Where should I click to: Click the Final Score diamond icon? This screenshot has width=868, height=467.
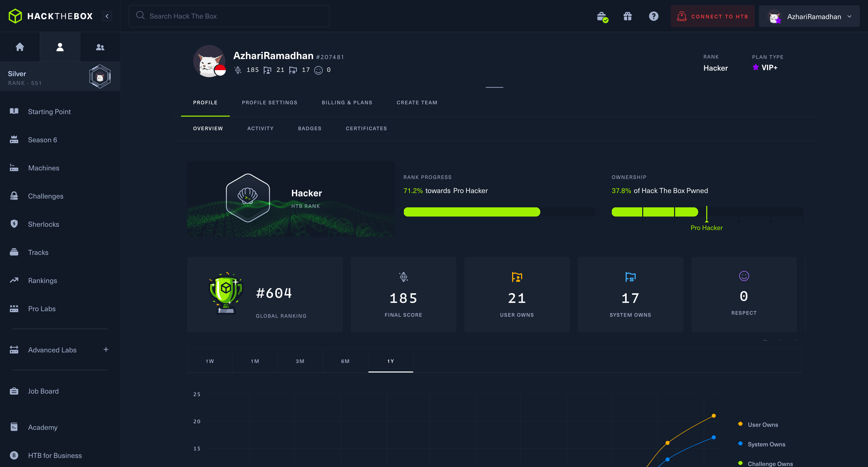404,277
